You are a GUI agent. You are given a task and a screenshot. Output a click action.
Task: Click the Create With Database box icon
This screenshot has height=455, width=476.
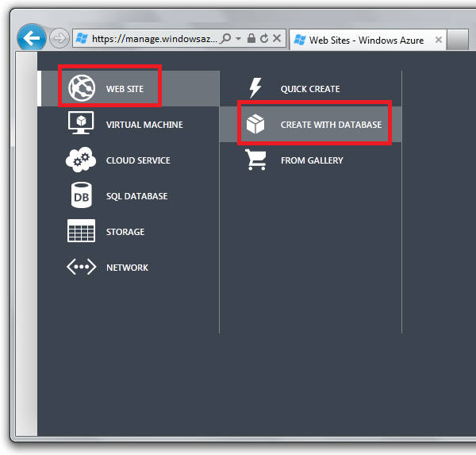click(x=255, y=124)
